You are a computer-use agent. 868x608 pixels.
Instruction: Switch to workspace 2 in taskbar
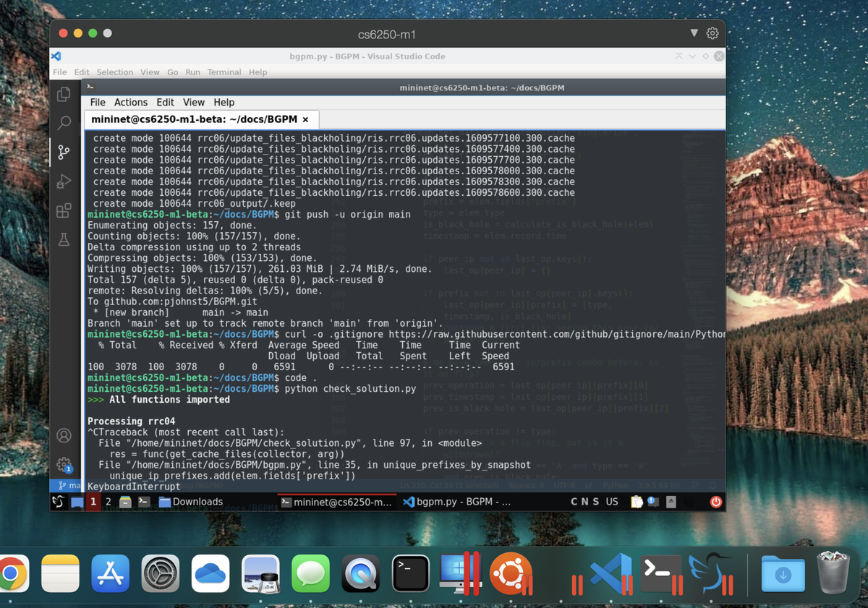109,502
